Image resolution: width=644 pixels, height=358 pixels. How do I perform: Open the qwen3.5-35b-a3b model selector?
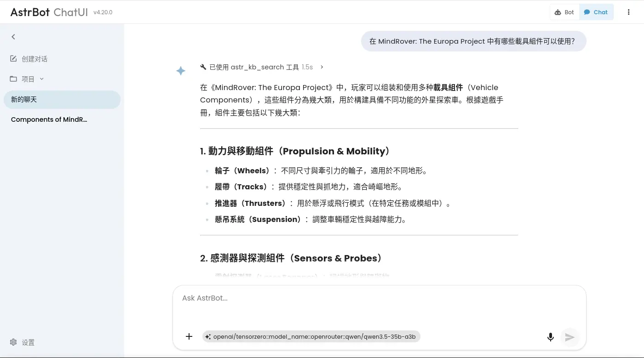[311, 337]
